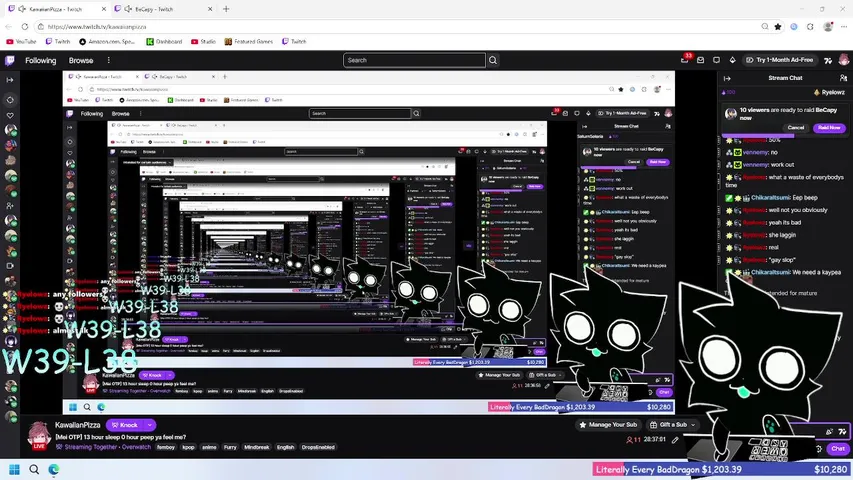Screen dimensions: 853x480
Task: Open notifications inbox with red badge
Action: click(685, 59)
